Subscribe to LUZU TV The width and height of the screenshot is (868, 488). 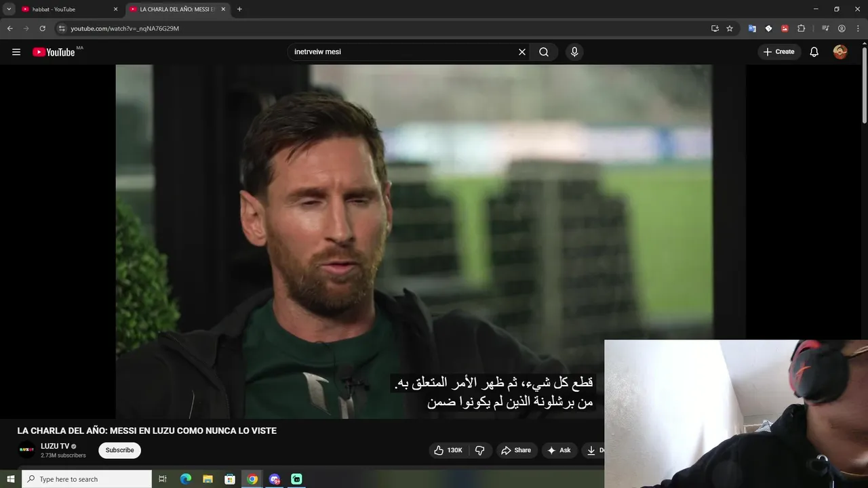119,450
